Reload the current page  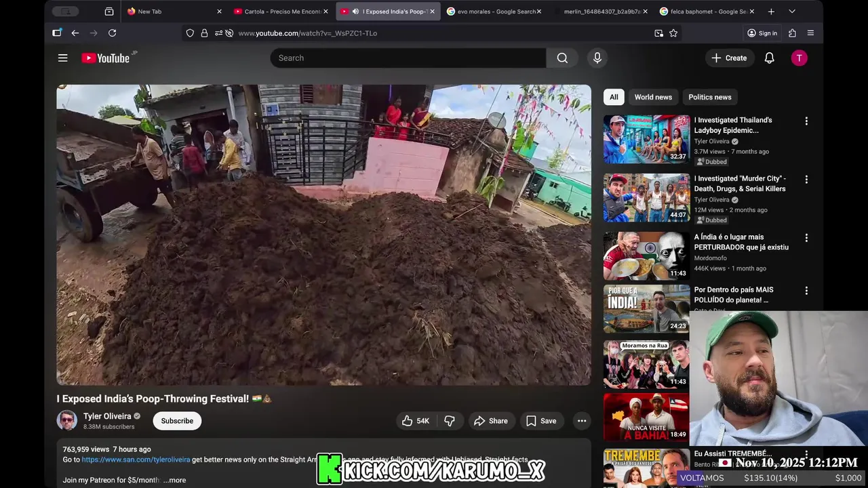pyautogui.click(x=113, y=33)
